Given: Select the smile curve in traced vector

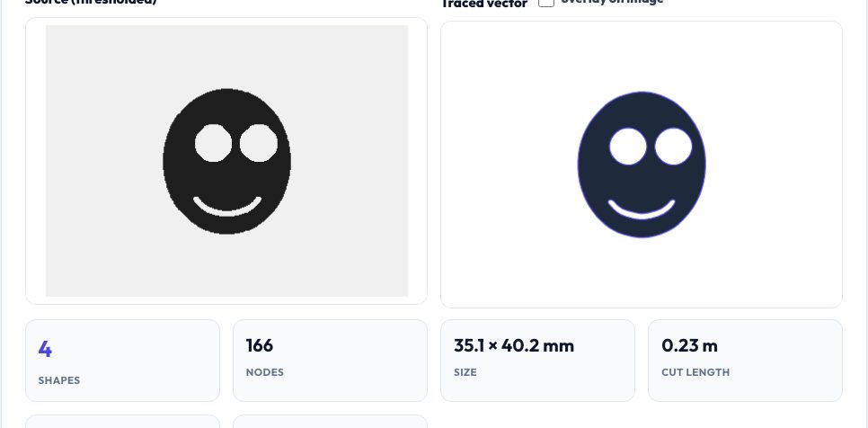Looking at the screenshot, I should tap(642, 210).
